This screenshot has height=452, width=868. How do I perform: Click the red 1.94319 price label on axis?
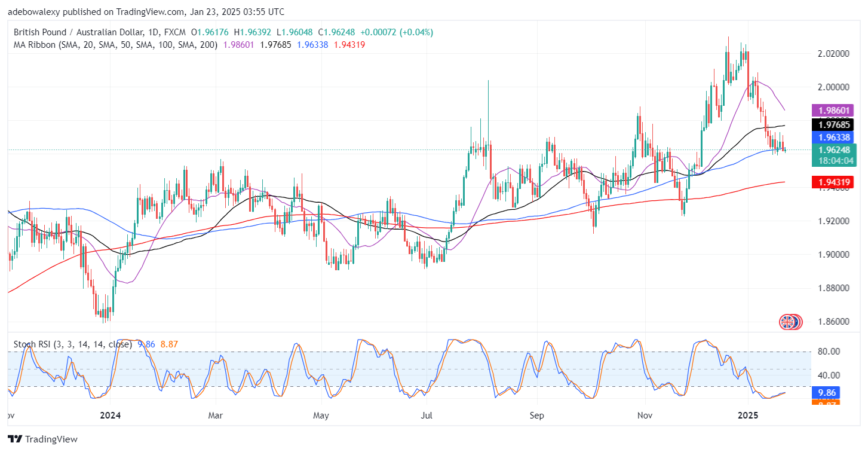pyautogui.click(x=833, y=182)
